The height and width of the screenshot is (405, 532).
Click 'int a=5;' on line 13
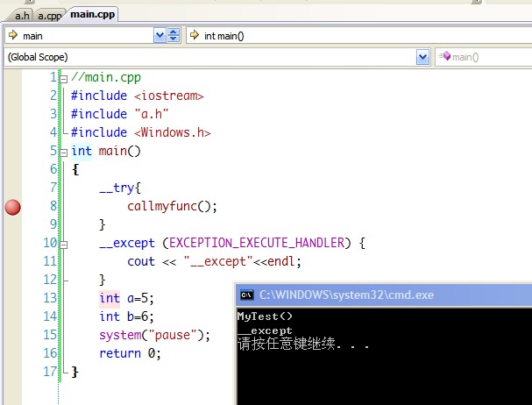coord(126,298)
